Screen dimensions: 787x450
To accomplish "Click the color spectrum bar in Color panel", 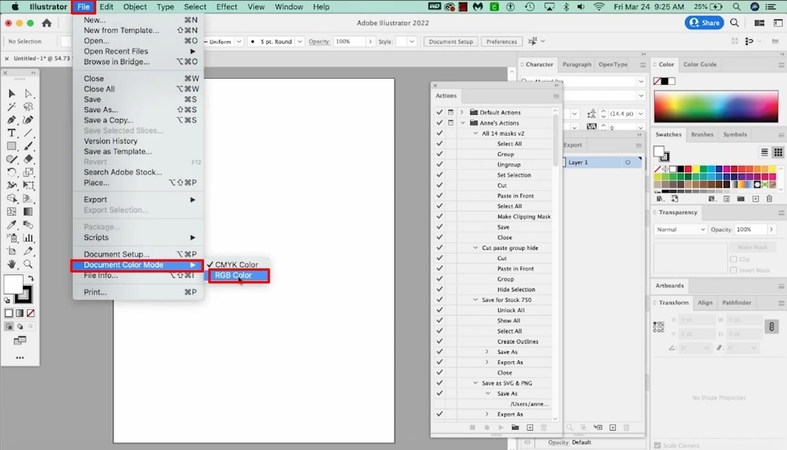I will tap(716, 107).
